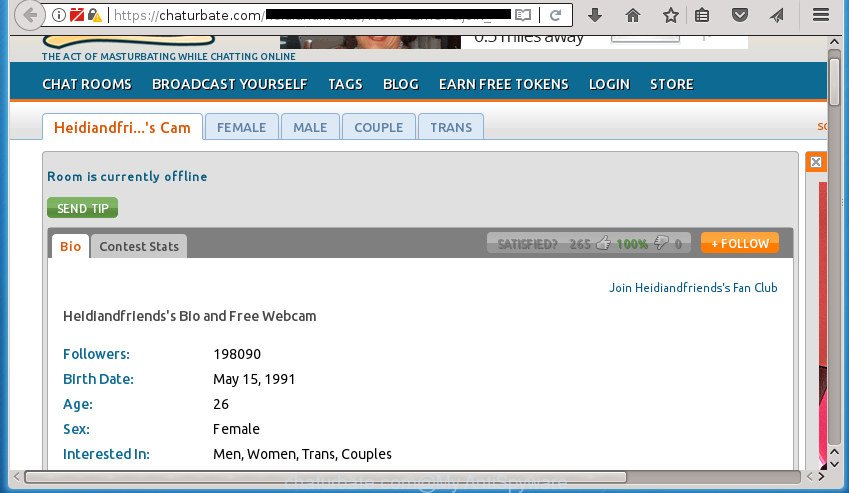Click the orange + FOLLOW button

point(740,243)
